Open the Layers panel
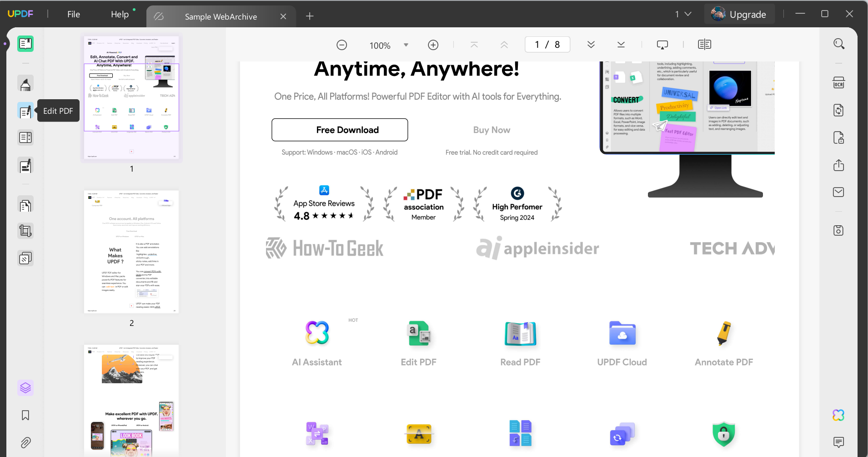This screenshot has height=457, width=868. [x=25, y=388]
